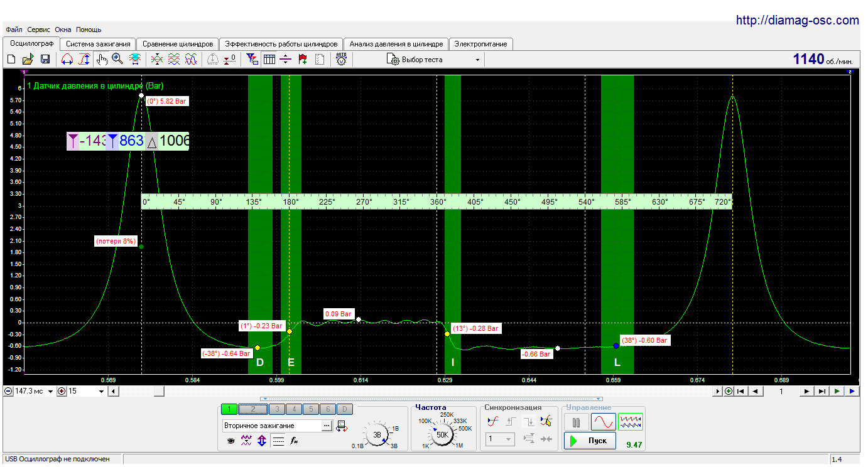This screenshot has height=467, width=868.
Task: Click the green play arrow
Action: click(x=837, y=392)
